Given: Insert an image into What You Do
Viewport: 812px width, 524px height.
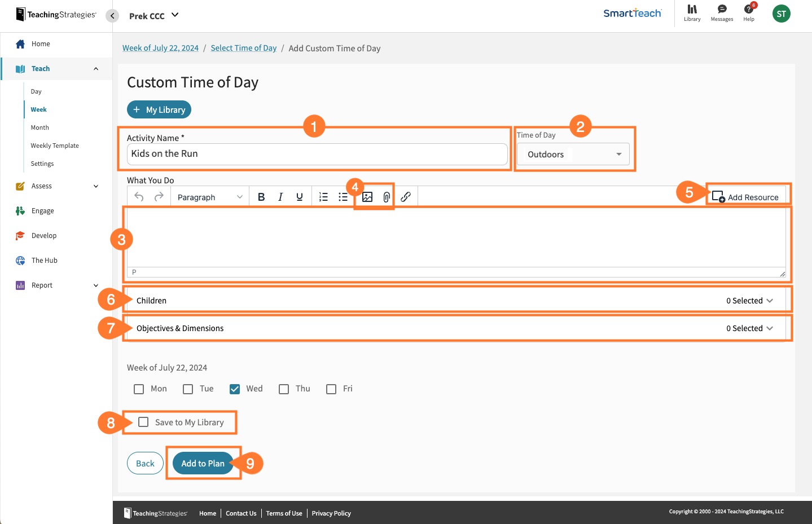Looking at the screenshot, I should click(367, 196).
